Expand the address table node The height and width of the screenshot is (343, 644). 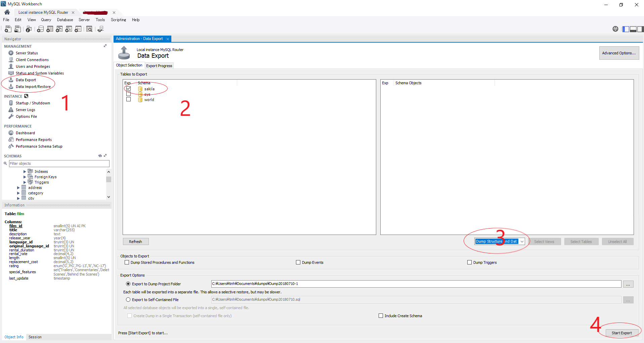(x=18, y=188)
